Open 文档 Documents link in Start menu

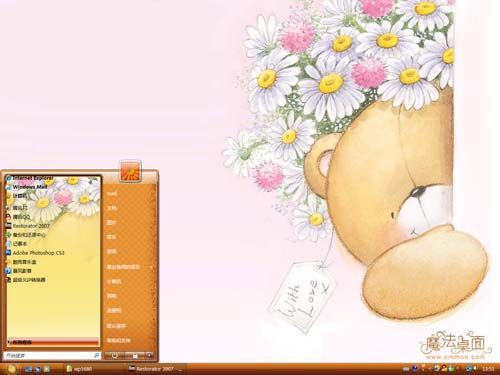click(112, 208)
